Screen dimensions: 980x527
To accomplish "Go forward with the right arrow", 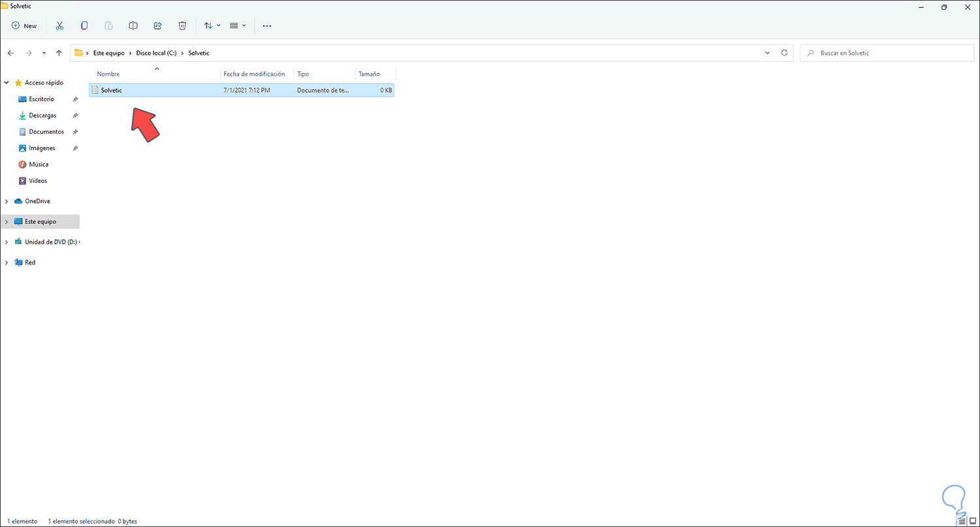I will (x=28, y=53).
